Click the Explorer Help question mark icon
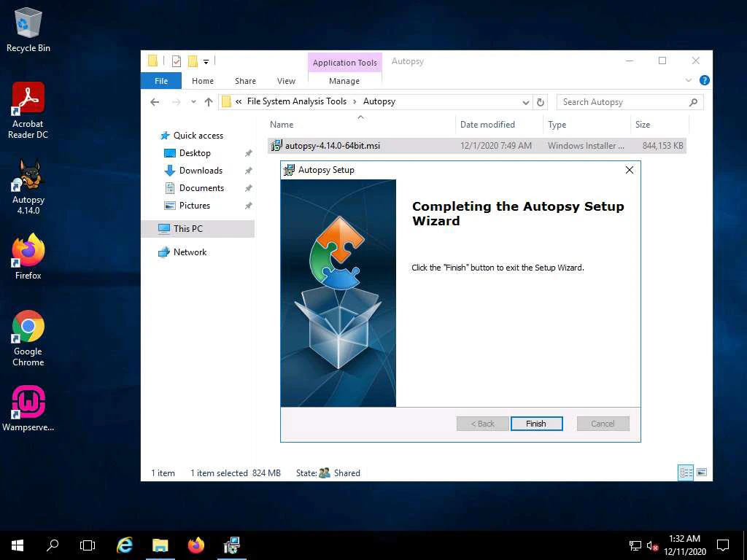Screen dimensions: 747x560 point(704,80)
